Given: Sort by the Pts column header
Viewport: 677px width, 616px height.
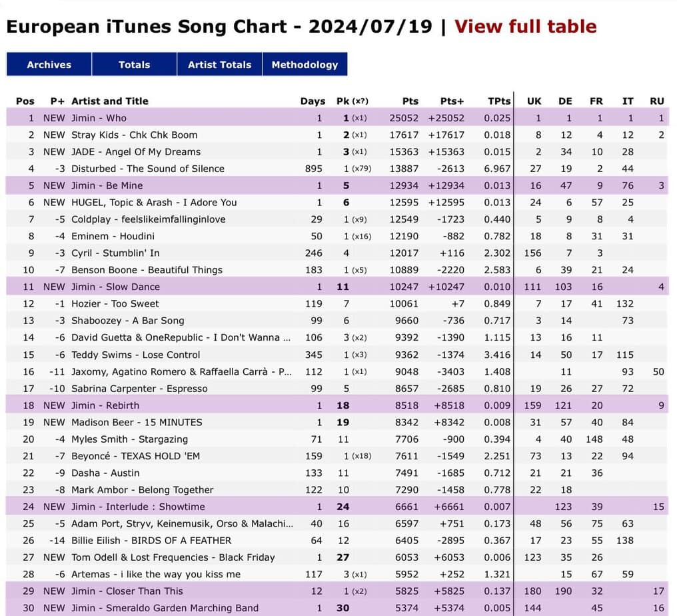Looking at the screenshot, I should [x=410, y=101].
